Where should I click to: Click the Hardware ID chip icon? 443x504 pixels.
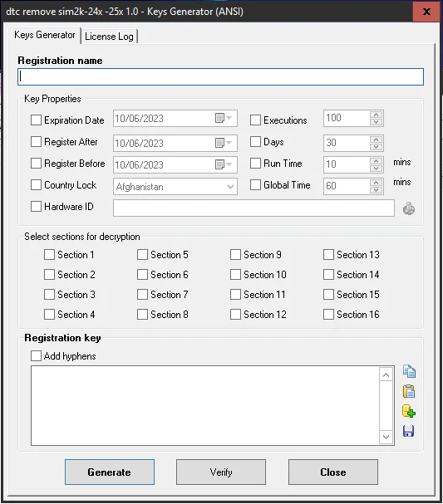pos(409,208)
